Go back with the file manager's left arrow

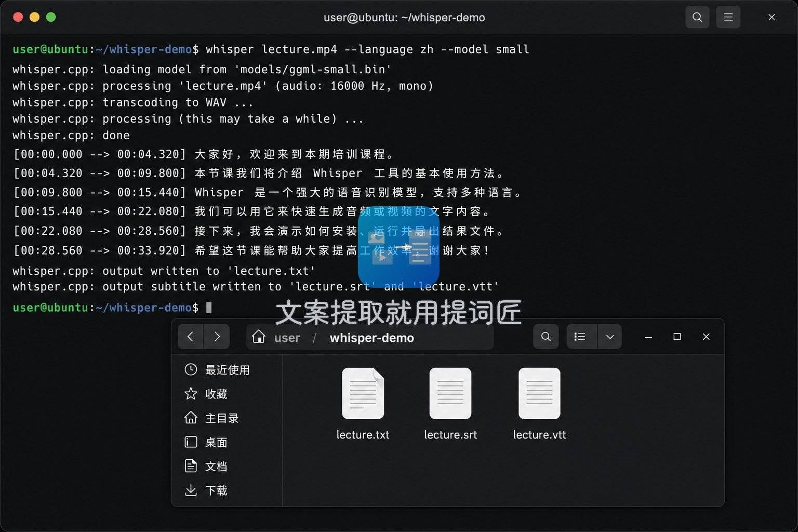pyautogui.click(x=191, y=337)
